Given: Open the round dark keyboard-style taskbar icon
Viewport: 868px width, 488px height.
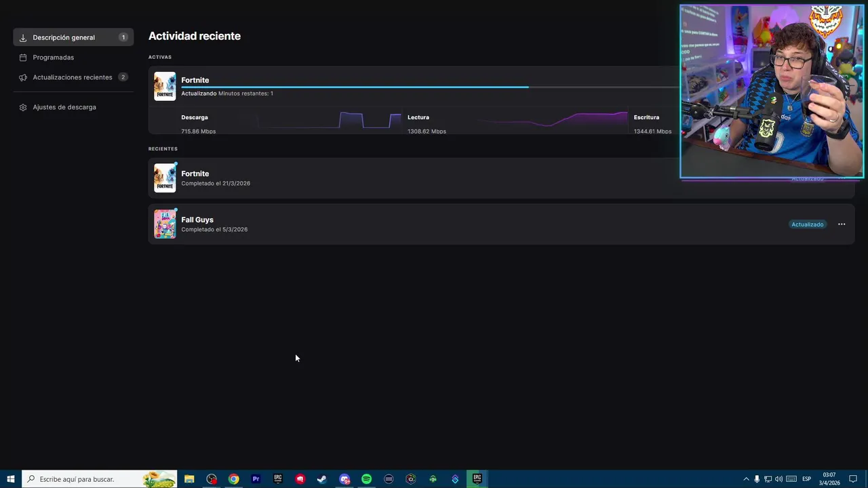Looking at the screenshot, I should pyautogui.click(x=389, y=479).
